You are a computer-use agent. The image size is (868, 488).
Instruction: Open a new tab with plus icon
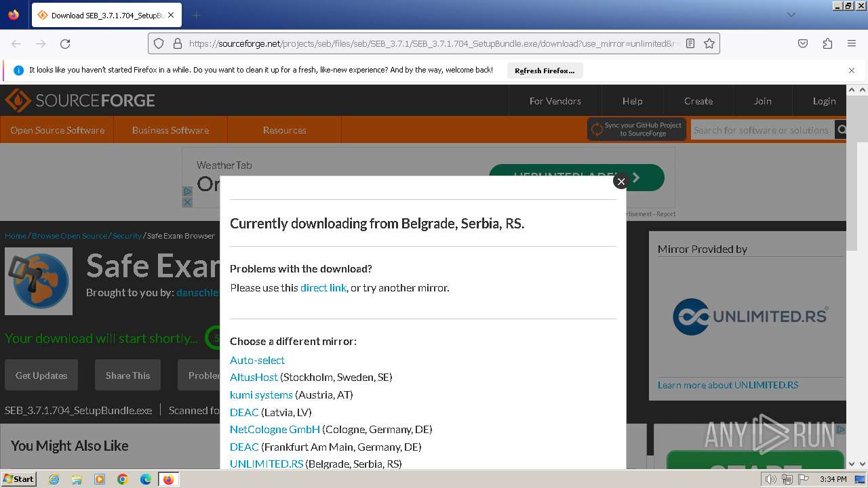(x=196, y=15)
